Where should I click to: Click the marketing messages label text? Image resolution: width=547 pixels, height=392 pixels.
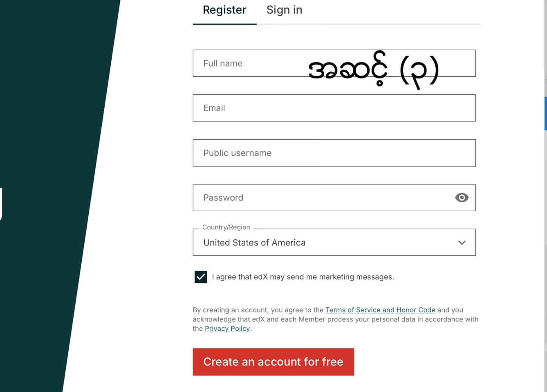point(303,277)
